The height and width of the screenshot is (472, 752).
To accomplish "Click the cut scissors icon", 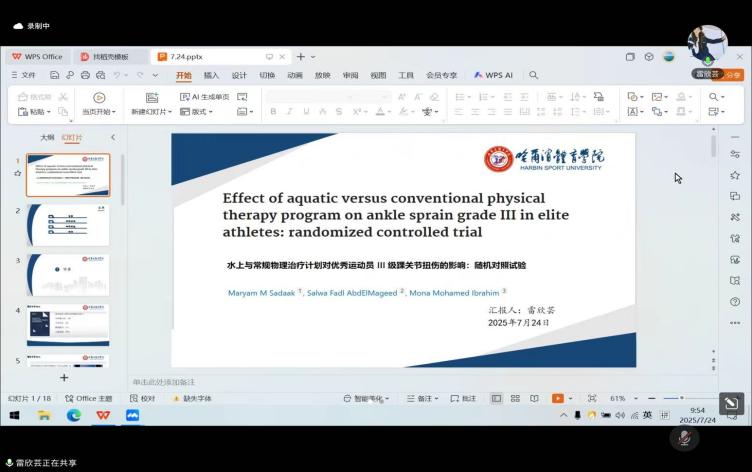I will tap(63, 97).
